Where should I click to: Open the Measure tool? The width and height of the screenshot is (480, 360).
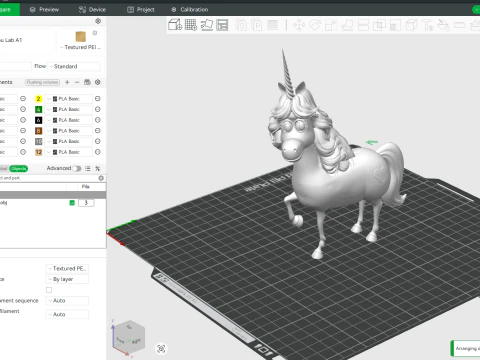459,25
